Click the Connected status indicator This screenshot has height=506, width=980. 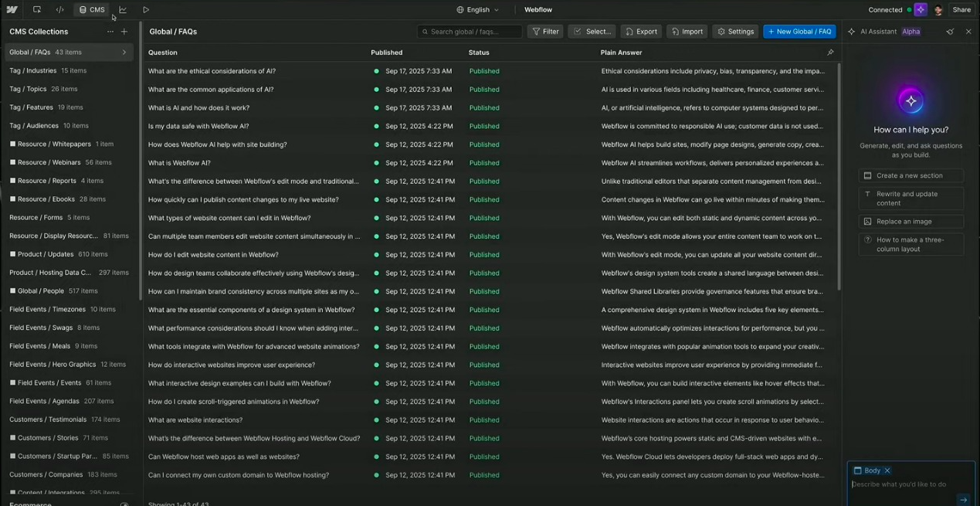[x=890, y=10]
